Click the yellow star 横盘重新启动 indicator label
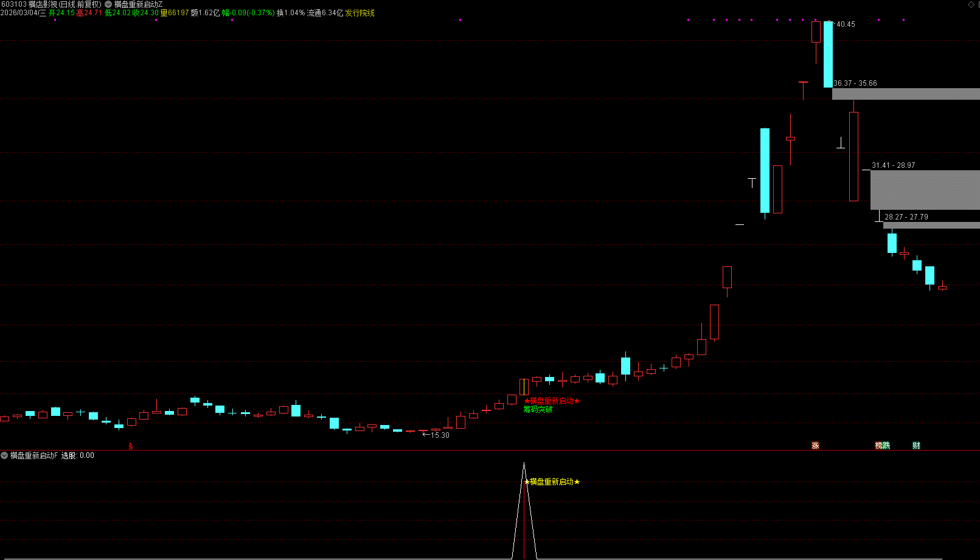 click(552, 482)
